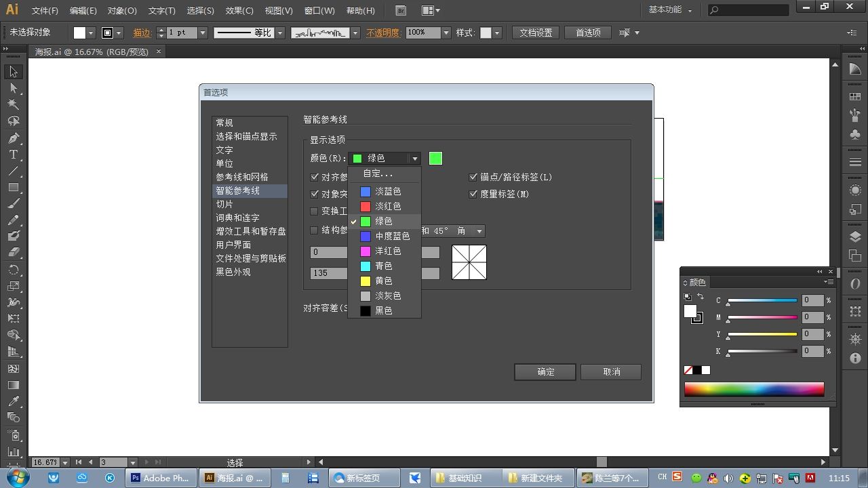This screenshot has width=868, height=488.
Task: Click the C (cyan) slider track
Action: [762, 300]
